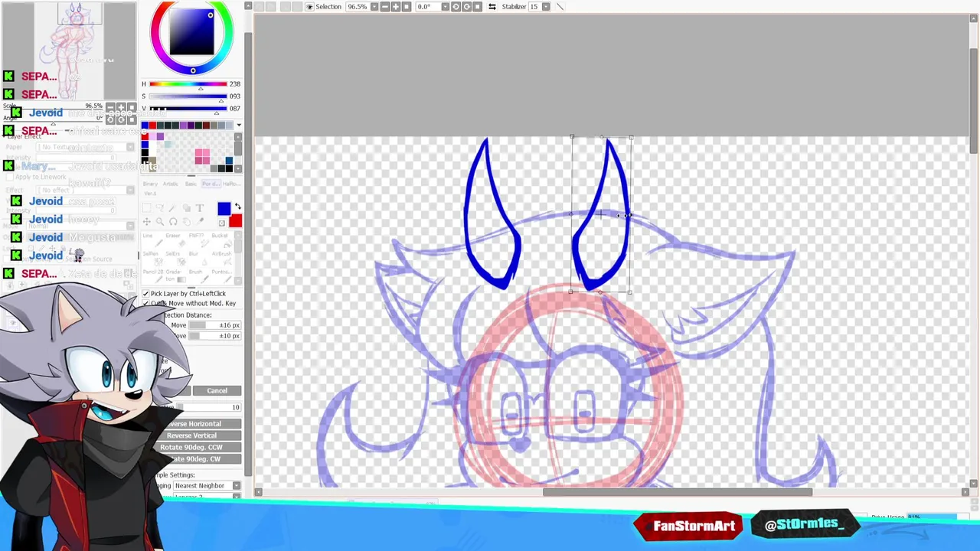Viewport: 980px width, 551px height.
Task: Select the rectangular Selection tool
Action: 146,207
